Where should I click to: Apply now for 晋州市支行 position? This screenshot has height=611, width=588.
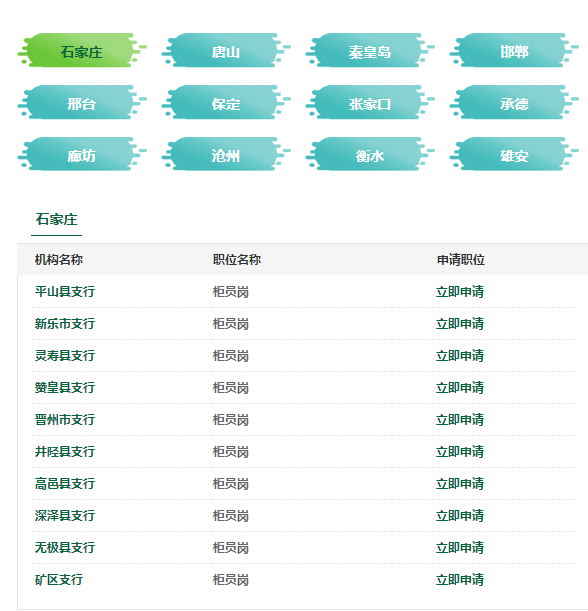coord(460,420)
